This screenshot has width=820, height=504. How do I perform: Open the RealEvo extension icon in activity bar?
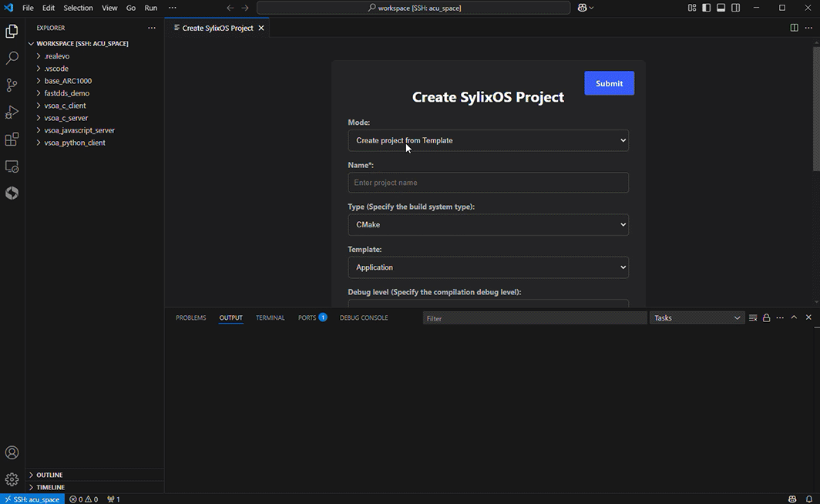coord(12,193)
